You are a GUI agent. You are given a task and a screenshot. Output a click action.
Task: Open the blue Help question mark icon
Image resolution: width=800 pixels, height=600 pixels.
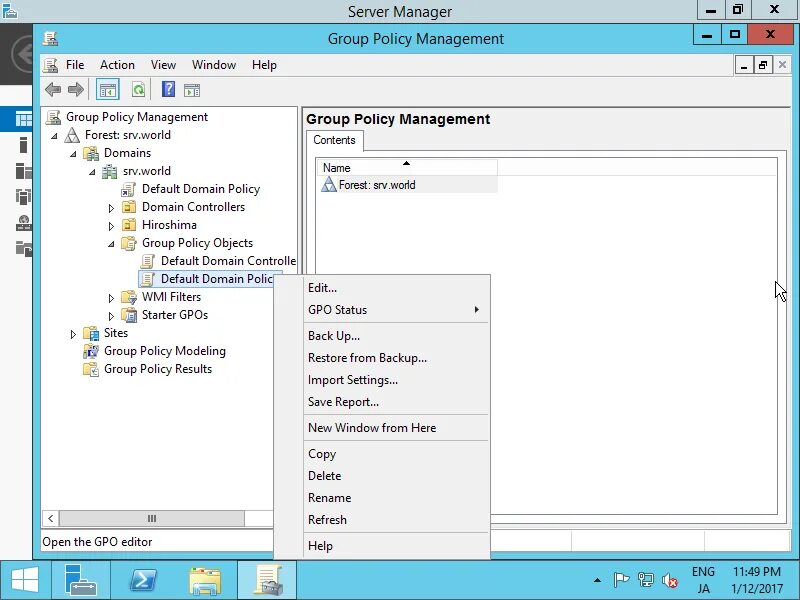point(168,90)
